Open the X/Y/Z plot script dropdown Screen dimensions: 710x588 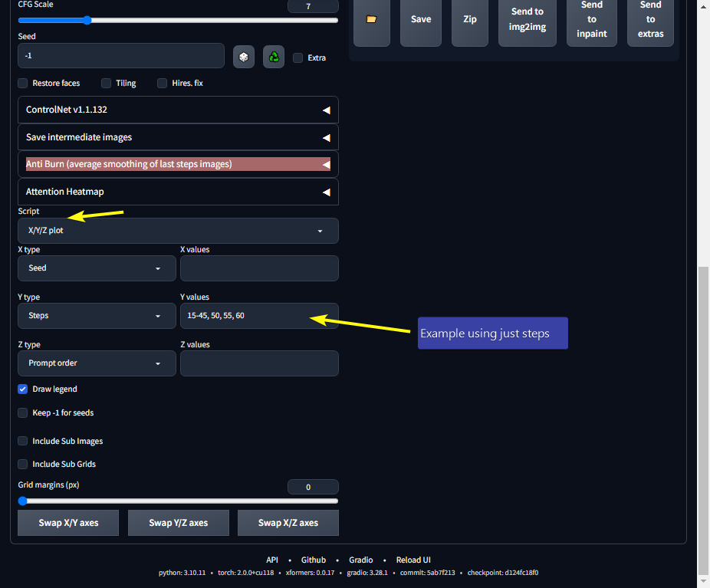tap(178, 230)
